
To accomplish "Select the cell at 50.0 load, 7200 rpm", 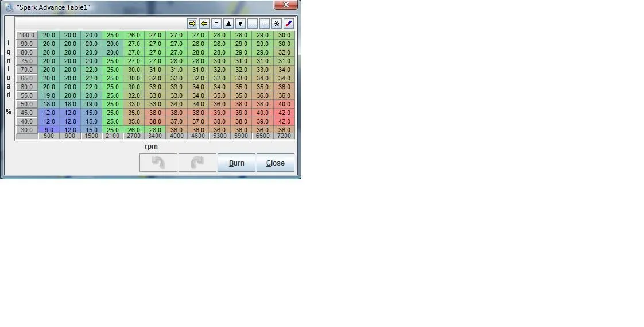I will click(x=284, y=104).
